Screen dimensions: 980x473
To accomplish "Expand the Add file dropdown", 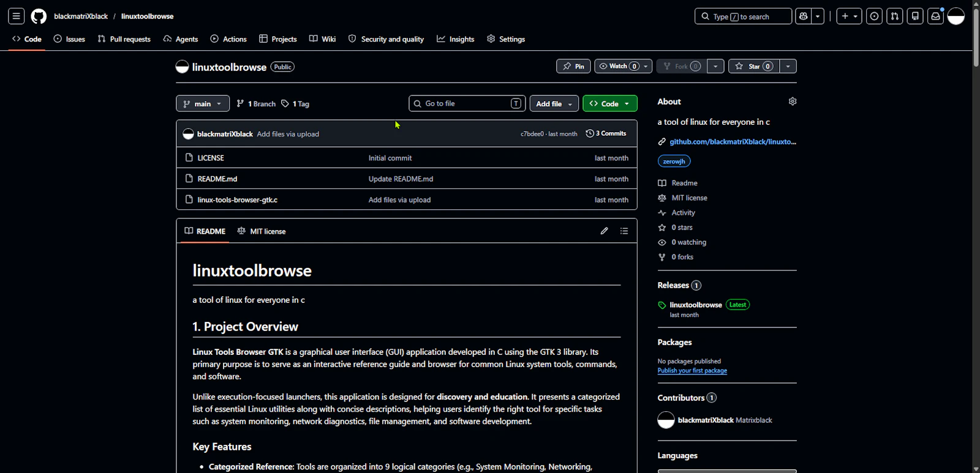I will 554,103.
